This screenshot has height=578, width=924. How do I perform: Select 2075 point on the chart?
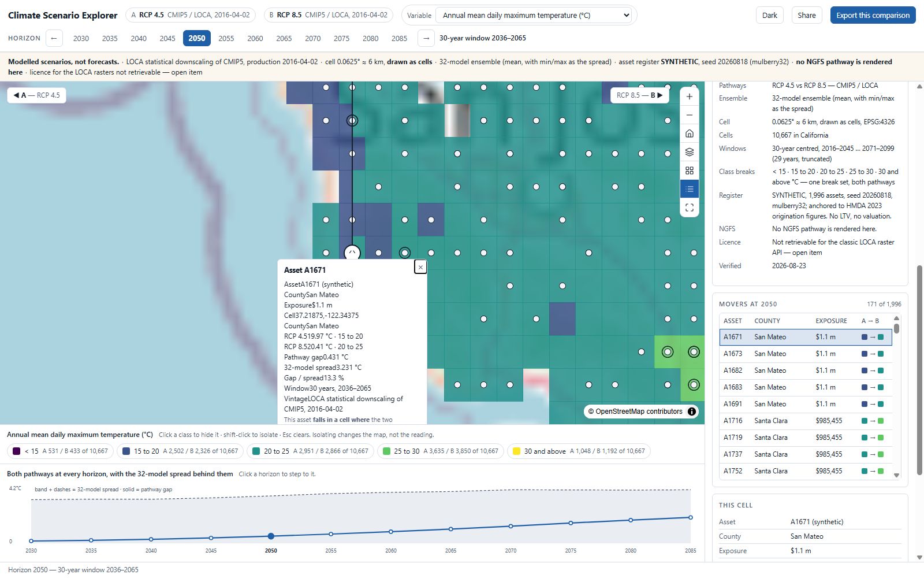(x=571, y=523)
